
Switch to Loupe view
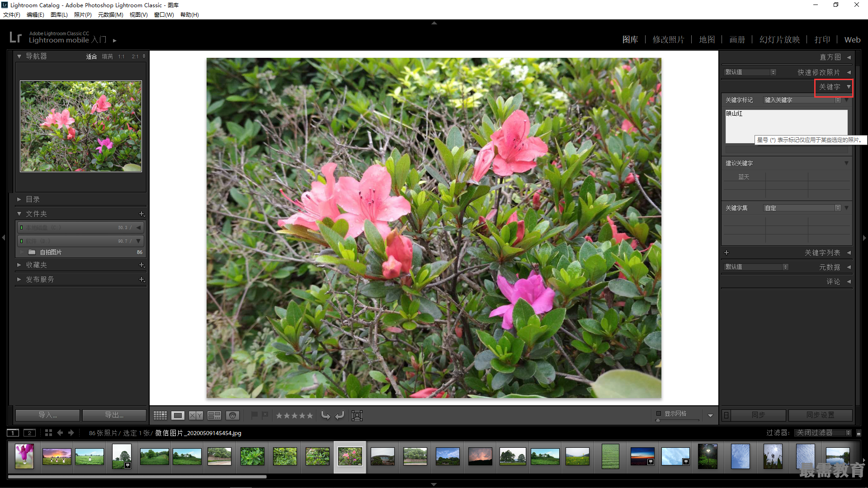tap(178, 415)
